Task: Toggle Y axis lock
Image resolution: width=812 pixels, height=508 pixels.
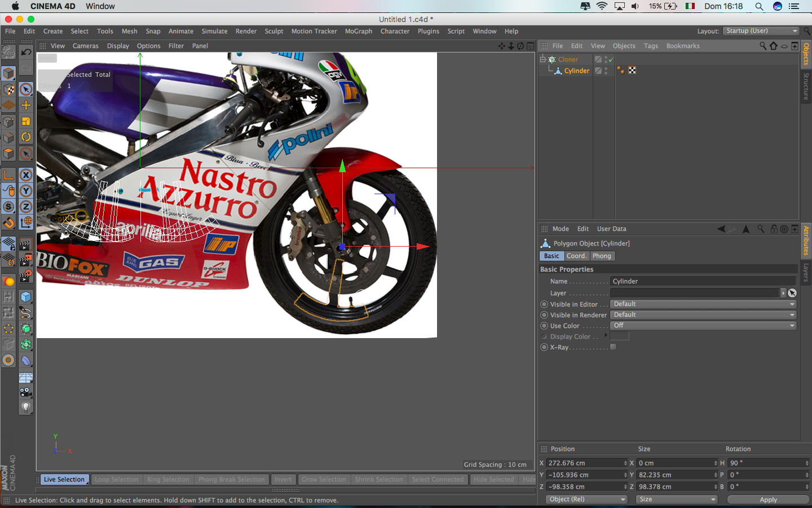Action: (x=26, y=191)
